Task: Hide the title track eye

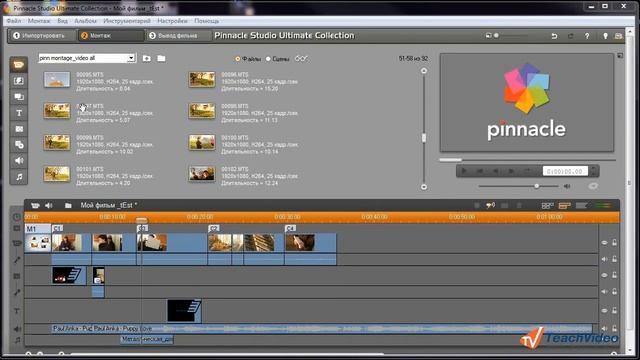Action: (x=604, y=311)
